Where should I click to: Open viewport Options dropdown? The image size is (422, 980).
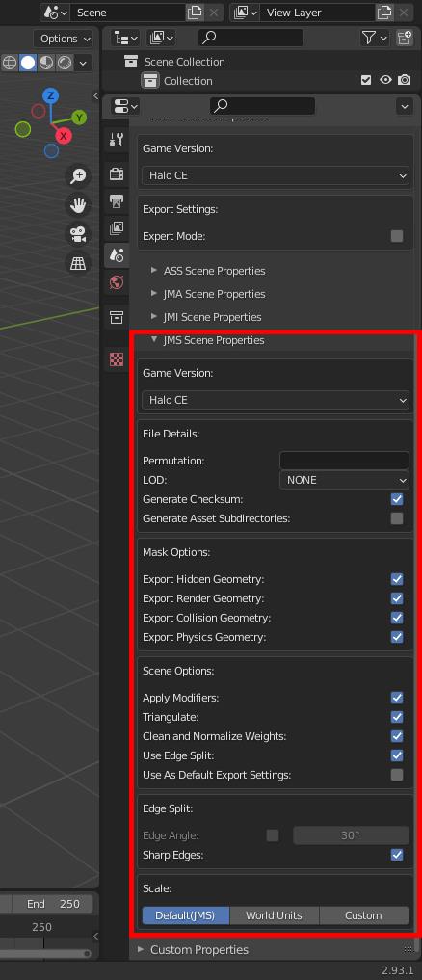pyautogui.click(x=64, y=39)
